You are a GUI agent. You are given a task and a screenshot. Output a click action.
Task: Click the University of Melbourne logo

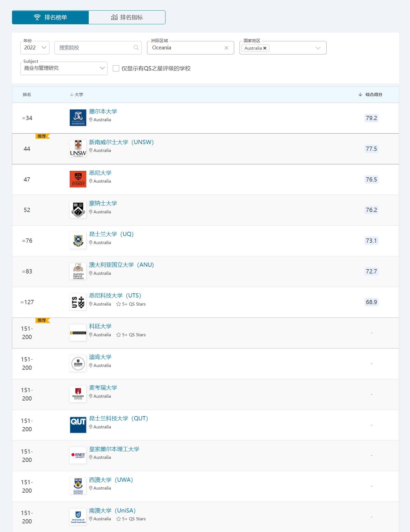(x=78, y=118)
